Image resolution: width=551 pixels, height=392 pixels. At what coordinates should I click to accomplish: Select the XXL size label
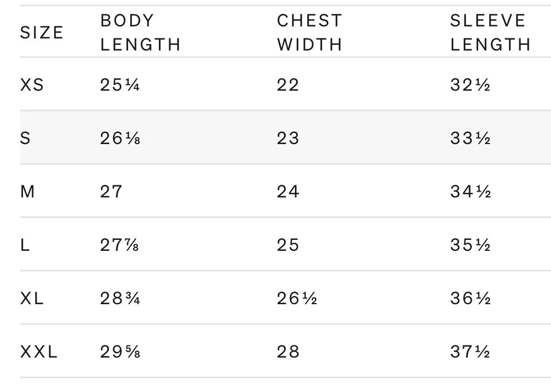[39, 352]
